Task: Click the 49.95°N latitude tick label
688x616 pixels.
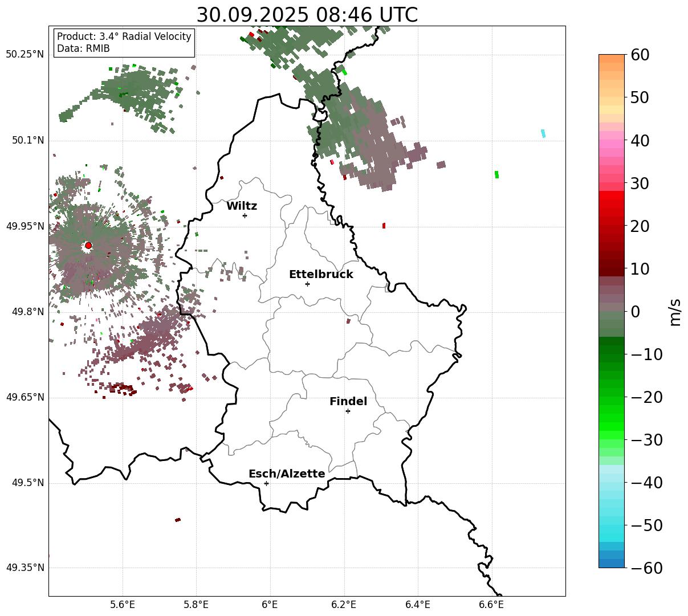Action: pos(25,226)
